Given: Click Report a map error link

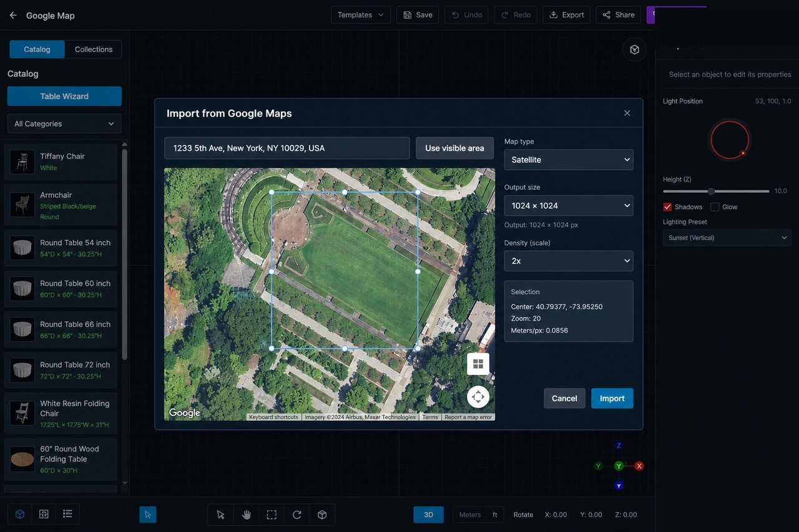Looking at the screenshot, I should click(468, 417).
